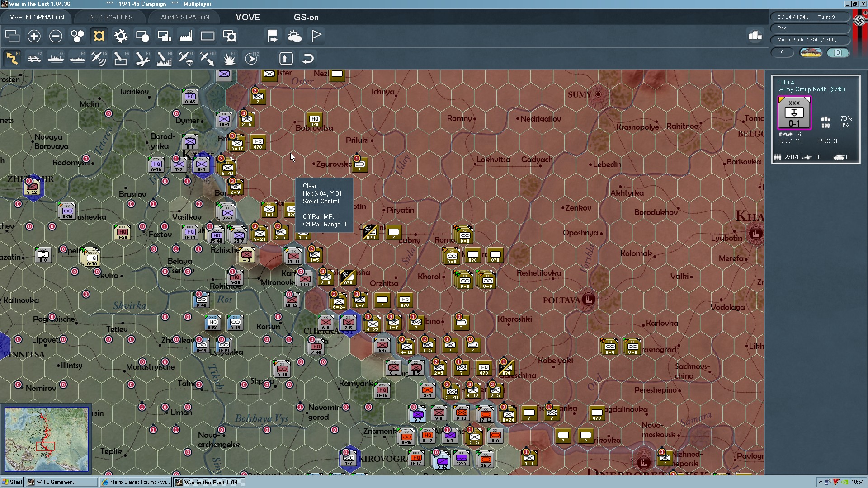The height and width of the screenshot is (488, 868).
Task: Click the F11 explosion mode icon
Action: [x=229, y=58]
